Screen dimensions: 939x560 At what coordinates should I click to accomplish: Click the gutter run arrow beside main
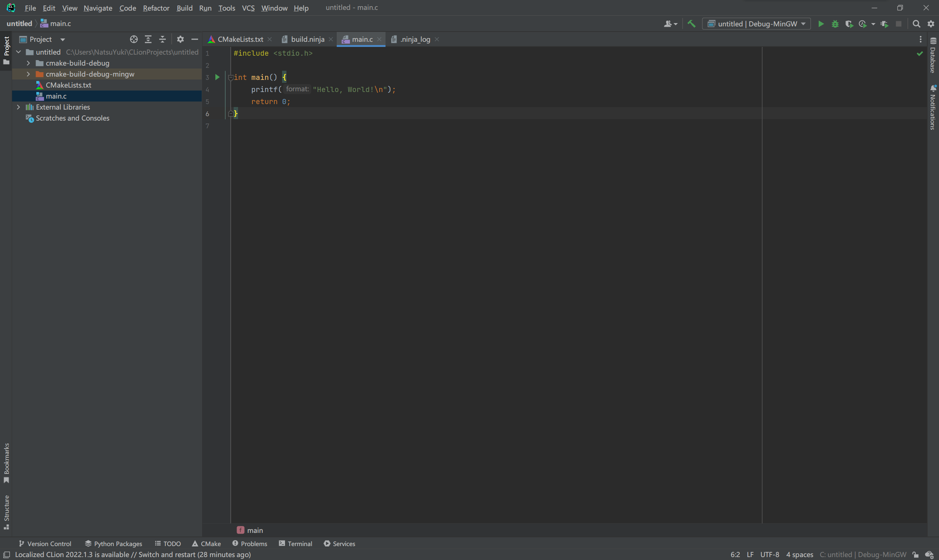coord(217,77)
